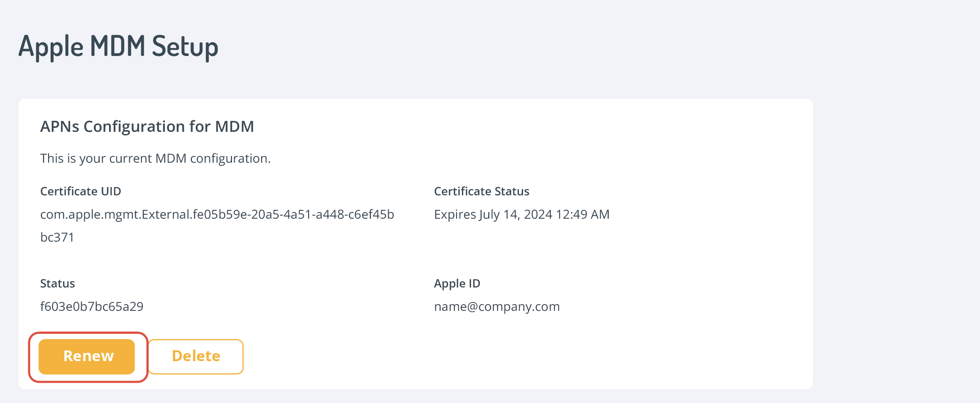
Task: Click the word MDM in page title
Action: pos(117,46)
